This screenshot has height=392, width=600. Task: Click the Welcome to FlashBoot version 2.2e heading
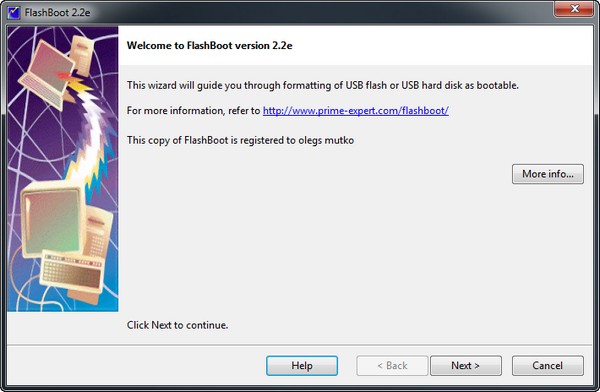click(209, 46)
